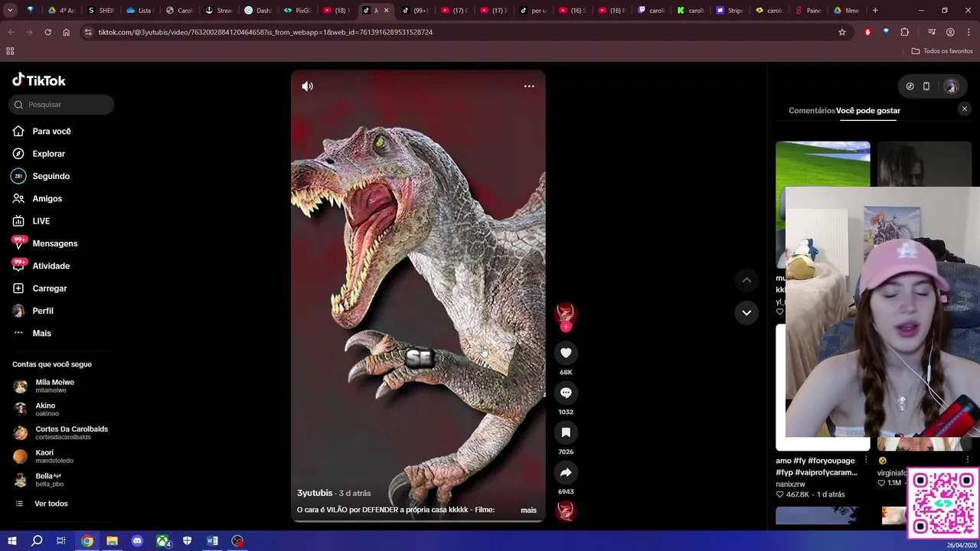Switch to the Comentários tab
Viewport: 980px width, 551px height.
pyautogui.click(x=812, y=111)
